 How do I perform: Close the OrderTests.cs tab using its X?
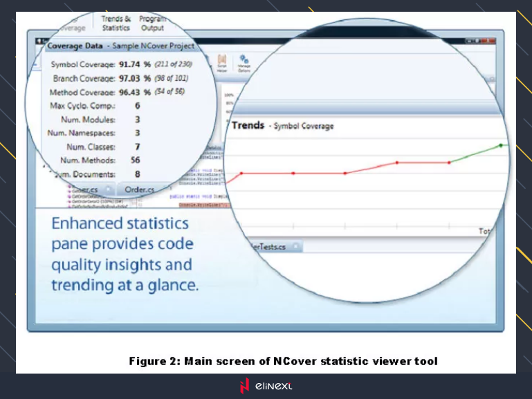(x=296, y=247)
